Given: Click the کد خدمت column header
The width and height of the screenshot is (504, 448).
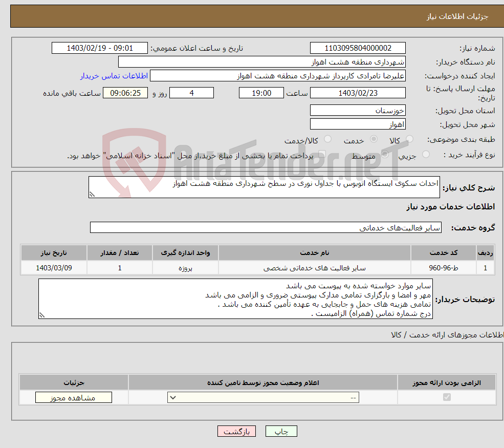Looking at the screenshot, I should click(x=444, y=253).
